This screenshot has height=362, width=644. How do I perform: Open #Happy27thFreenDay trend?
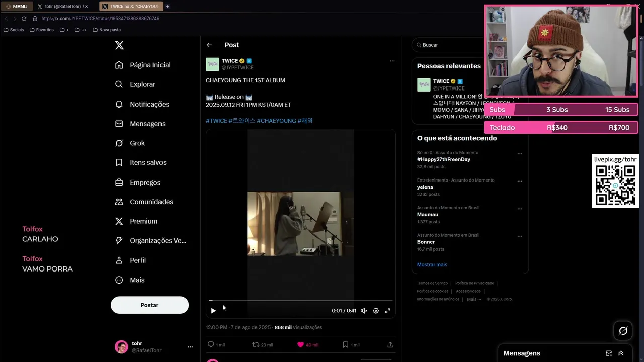click(x=444, y=159)
